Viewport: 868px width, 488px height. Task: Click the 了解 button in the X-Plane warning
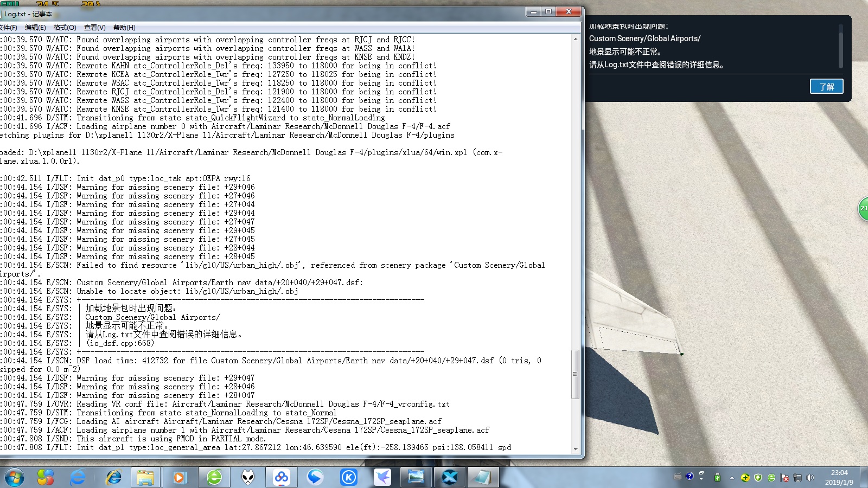(826, 86)
